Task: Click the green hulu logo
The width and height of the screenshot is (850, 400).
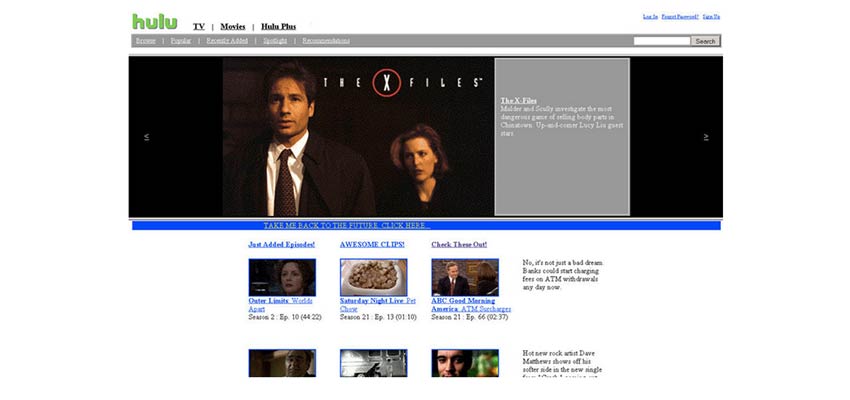Action: pos(154,22)
